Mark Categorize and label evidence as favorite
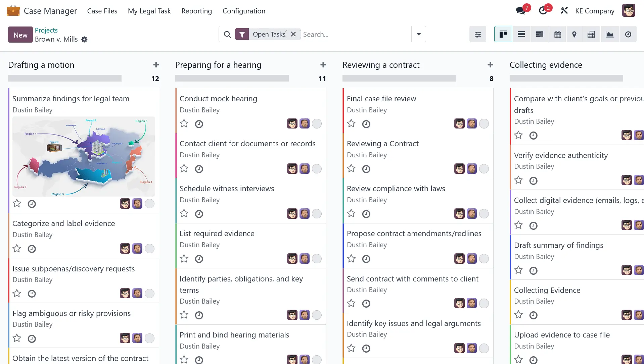 pos(17,249)
